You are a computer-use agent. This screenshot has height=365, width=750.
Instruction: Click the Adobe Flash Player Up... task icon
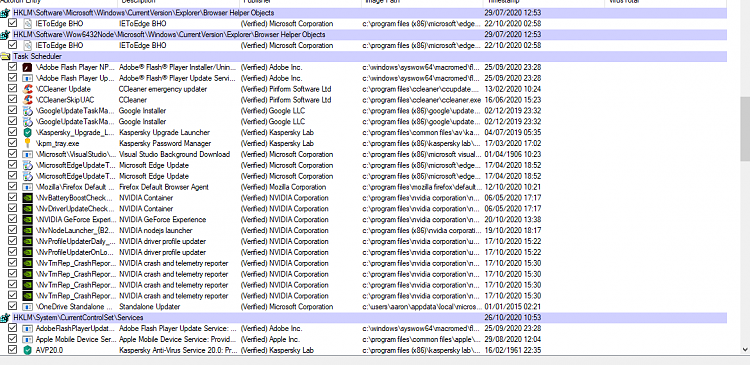tap(27, 78)
